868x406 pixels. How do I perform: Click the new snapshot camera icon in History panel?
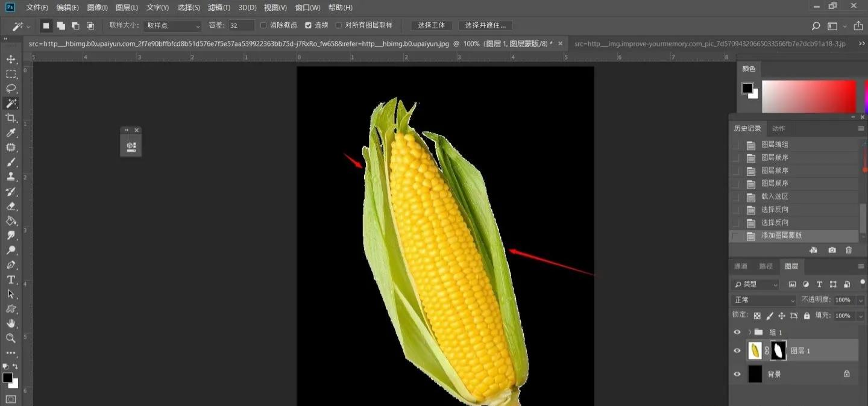[x=832, y=250]
